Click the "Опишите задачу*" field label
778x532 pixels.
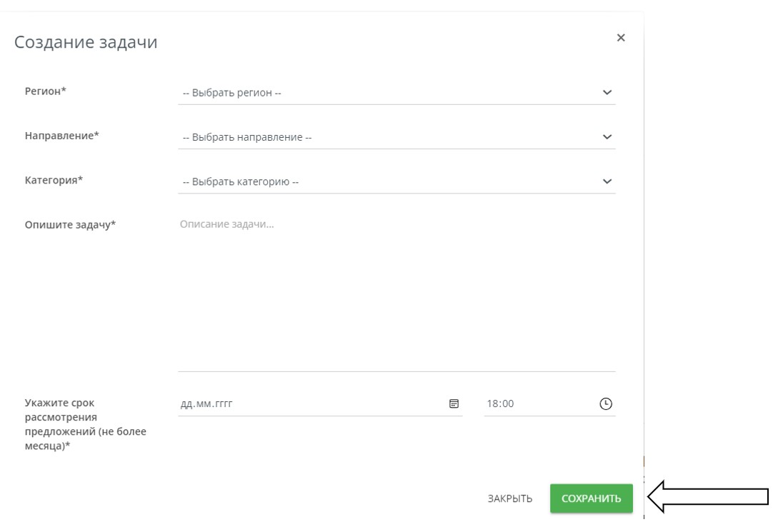point(70,224)
